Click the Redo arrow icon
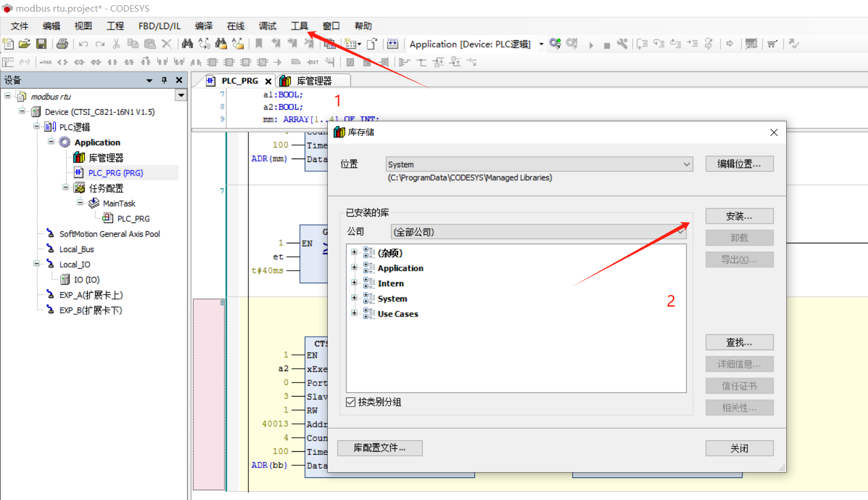 [x=100, y=44]
